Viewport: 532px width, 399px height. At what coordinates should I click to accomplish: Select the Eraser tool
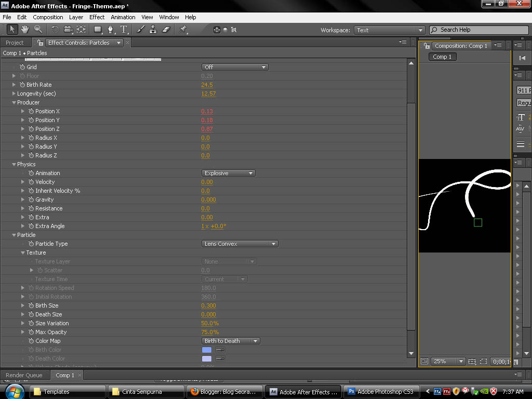pyautogui.click(x=166, y=30)
